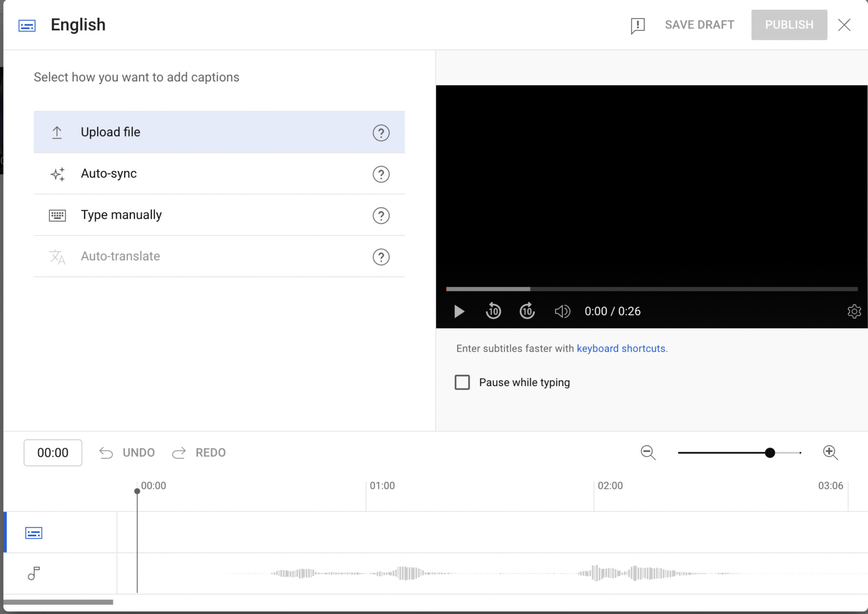
Task: Open the keyboard shortcuts link
Action: [621, 349]
